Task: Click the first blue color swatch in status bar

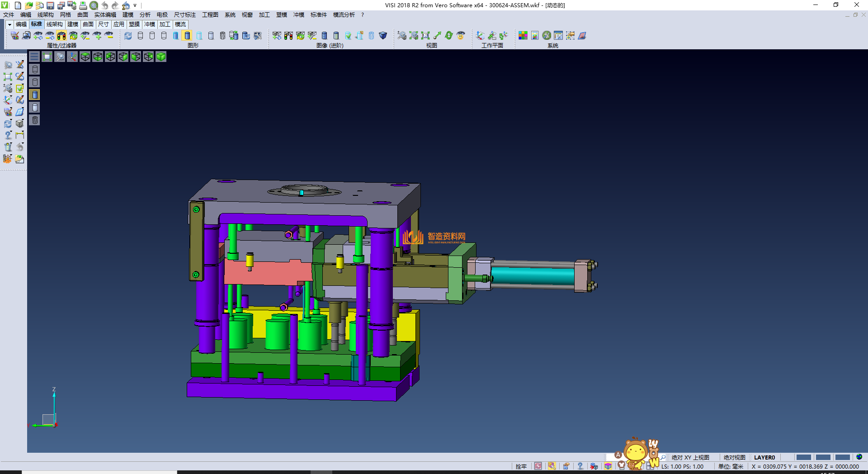Action: click(x=803, y=457)
